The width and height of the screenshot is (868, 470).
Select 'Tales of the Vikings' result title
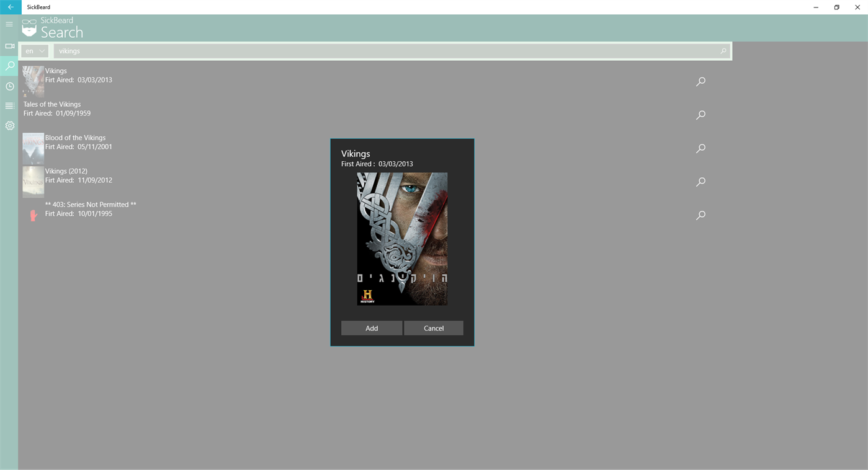point(52,104)
